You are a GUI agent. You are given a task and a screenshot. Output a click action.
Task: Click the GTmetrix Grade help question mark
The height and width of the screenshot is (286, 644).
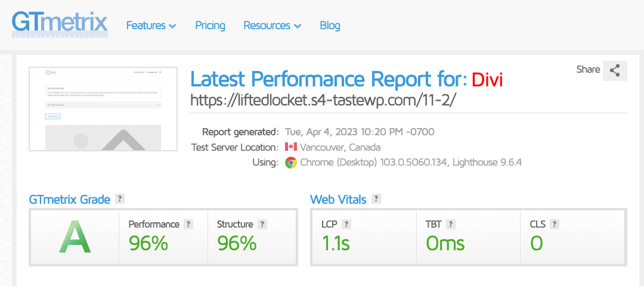pos(120,199)
